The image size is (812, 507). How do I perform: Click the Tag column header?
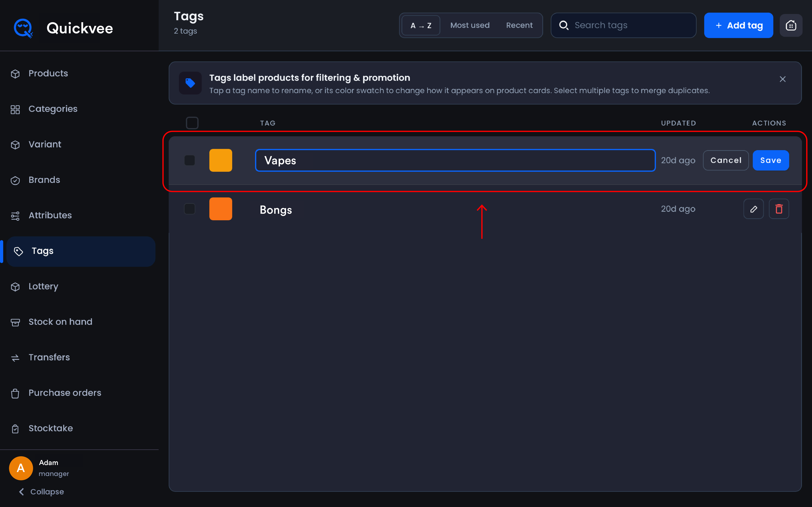268,123
